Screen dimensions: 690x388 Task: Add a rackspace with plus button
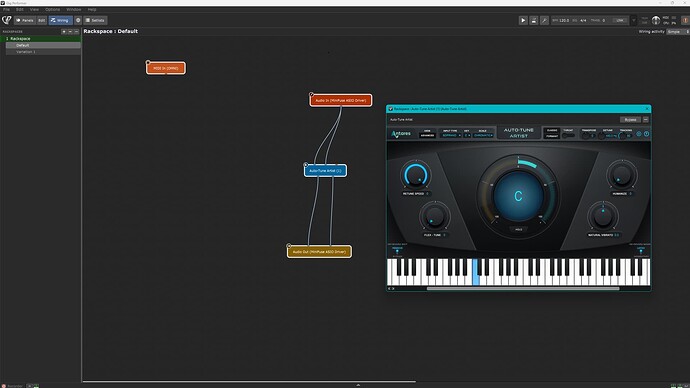(x=64, y=32)
